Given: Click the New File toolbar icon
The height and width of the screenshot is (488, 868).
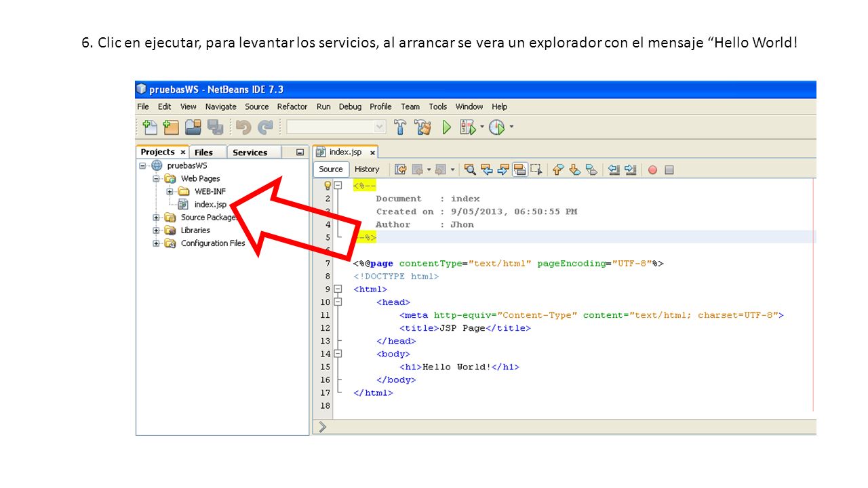Looking at the screenshot, I should tap(150, 127).
